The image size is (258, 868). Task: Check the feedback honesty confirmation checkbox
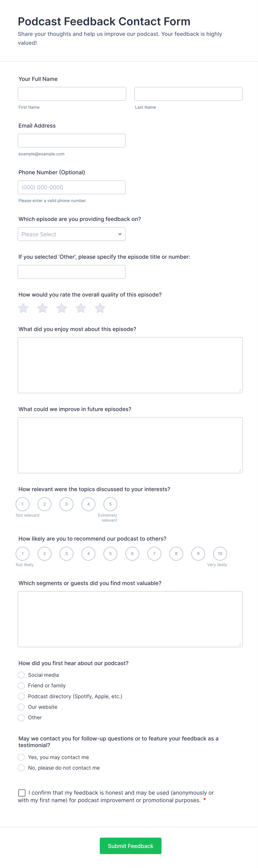pyautogui.click(x=22, y=793)
